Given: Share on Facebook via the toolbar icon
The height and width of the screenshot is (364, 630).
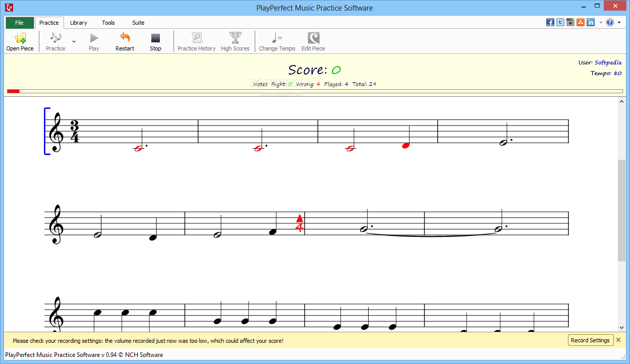Looking at the screenshot, I should 550,22.
